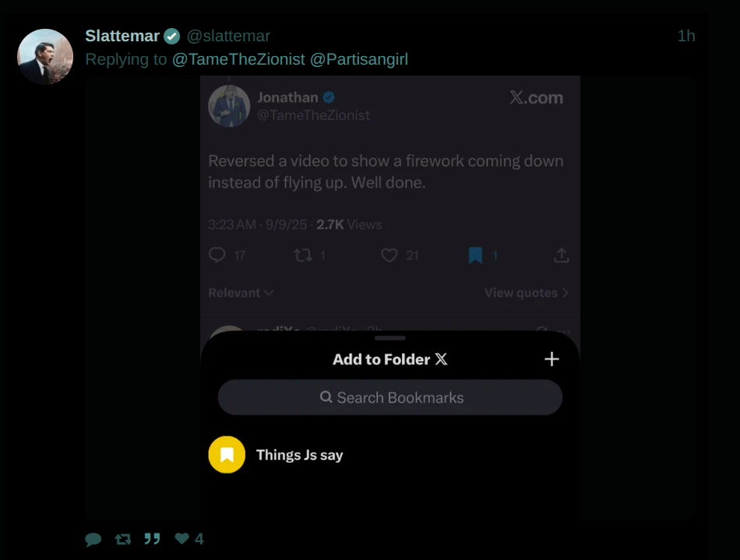Image resolution: width=740 pixels, height=560 pixels.
Task: Open View quotes chevron link
Action: 527,293
